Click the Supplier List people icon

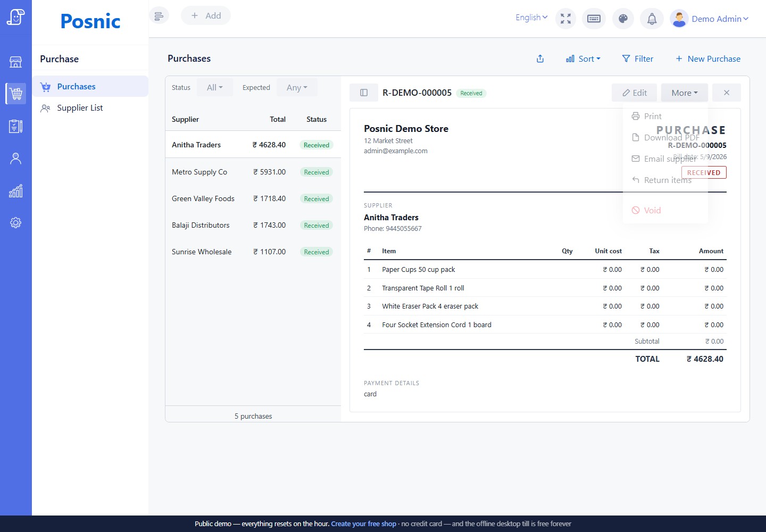point(46,108)
